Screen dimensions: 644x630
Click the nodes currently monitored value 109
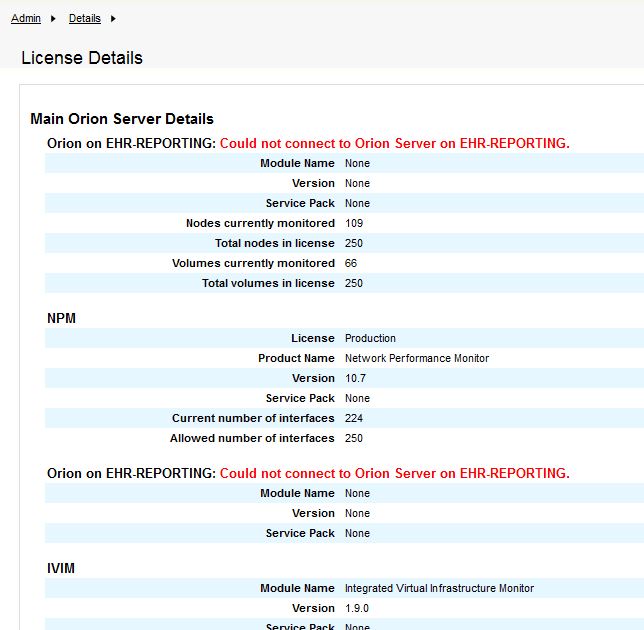354,223
